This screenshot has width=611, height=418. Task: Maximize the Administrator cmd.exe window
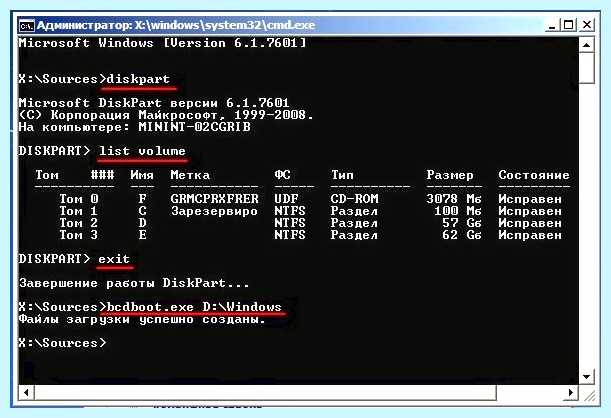click(x=569, y=25)
